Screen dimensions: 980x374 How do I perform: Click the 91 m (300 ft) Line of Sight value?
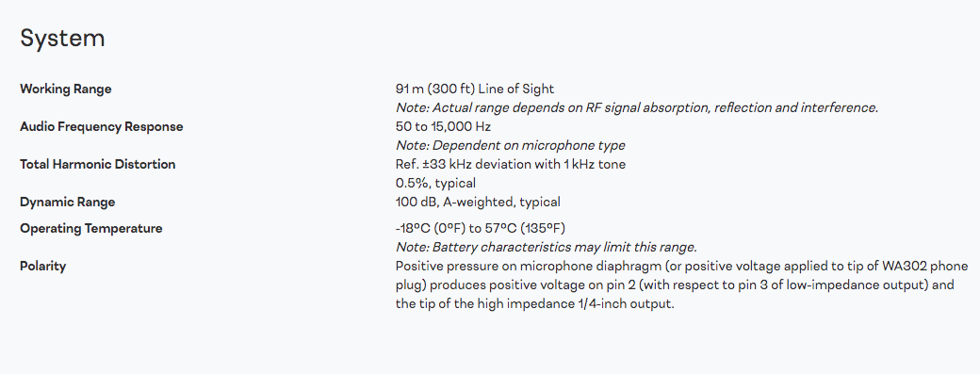[x=475, y=89]
